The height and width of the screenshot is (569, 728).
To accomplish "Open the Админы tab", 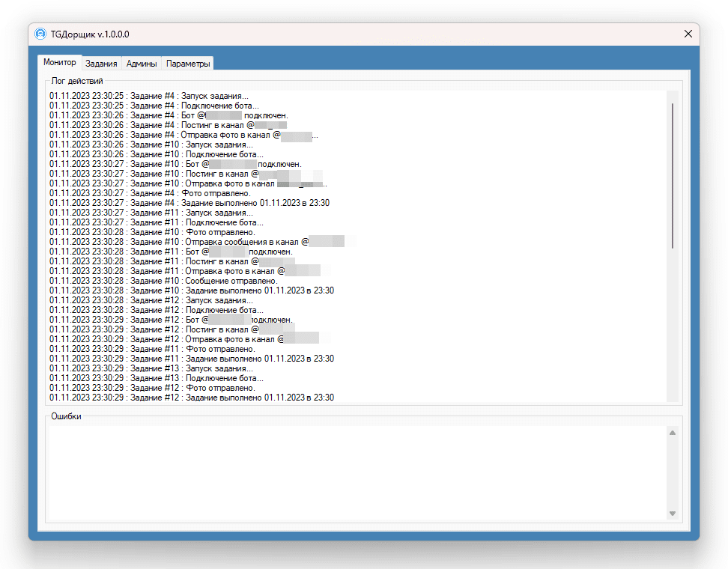I will tap(142, 64).
